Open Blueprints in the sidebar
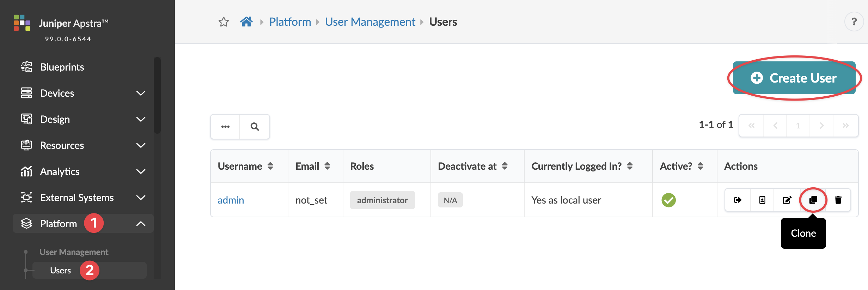 [62, 67]
